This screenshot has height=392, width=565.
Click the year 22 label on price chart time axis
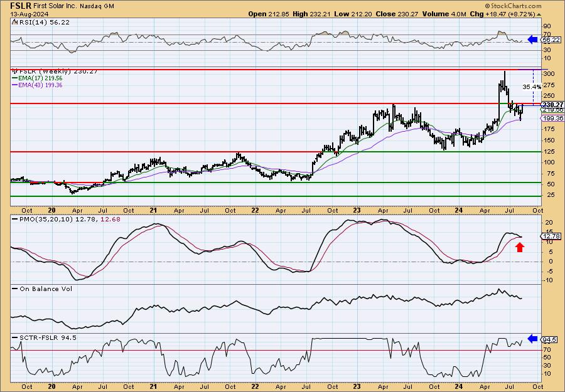point(254,210)
